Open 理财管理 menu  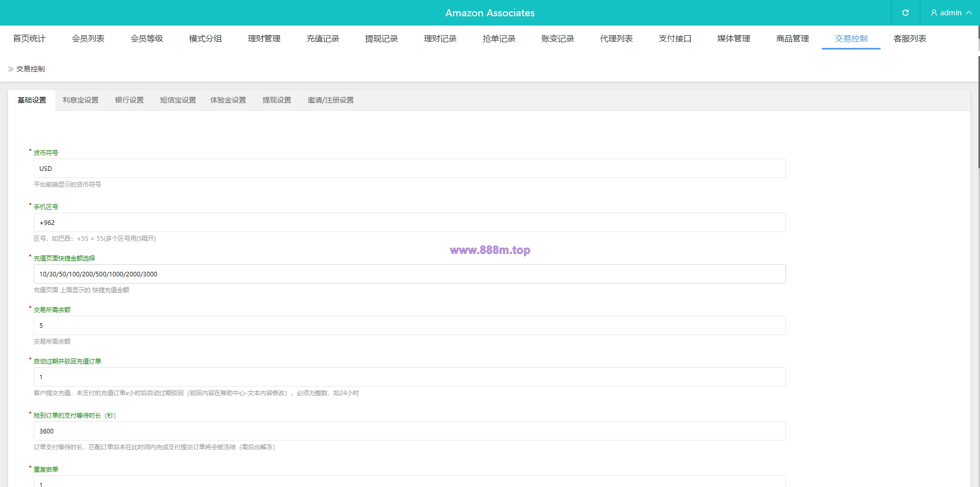264,39
